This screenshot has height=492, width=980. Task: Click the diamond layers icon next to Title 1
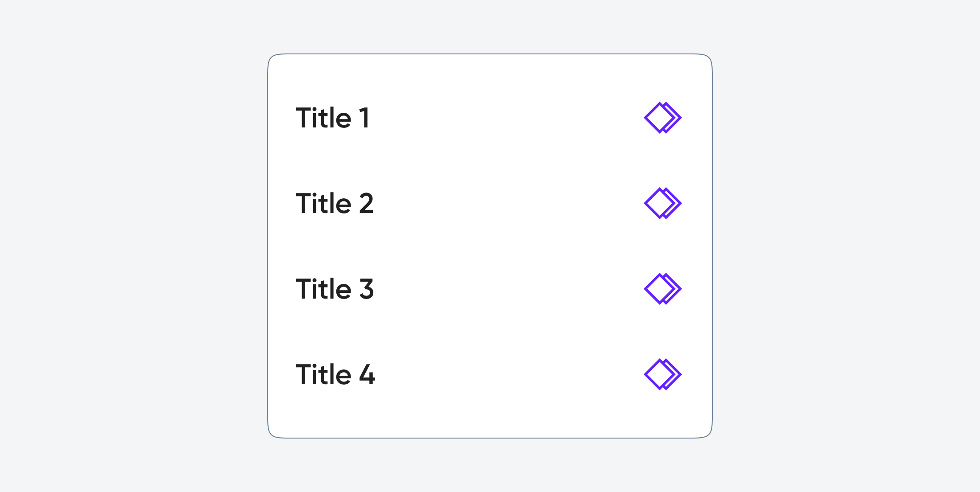click(x=660, y=117)
